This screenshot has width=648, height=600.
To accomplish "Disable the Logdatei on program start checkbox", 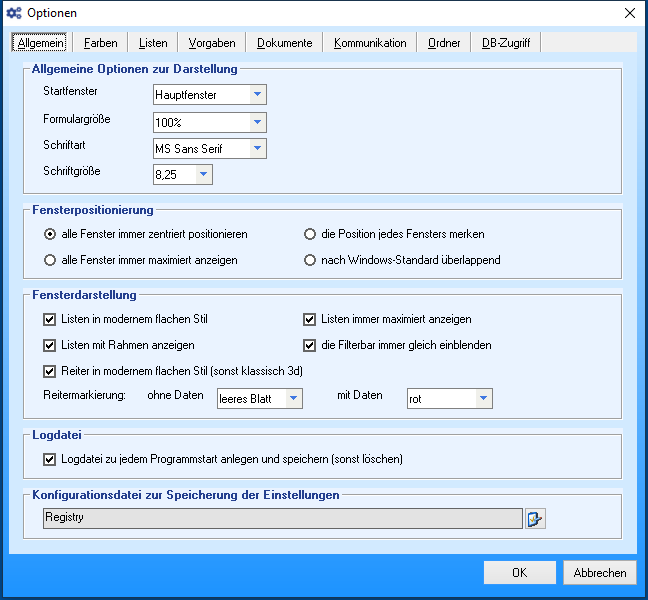I will pos(50,460).
